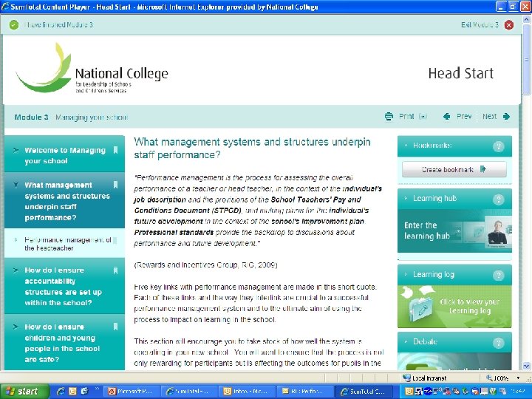The width and height of the screenshot is (532, 399).
Task: Open How do I ensure accountability structures section
Action: point(63,287)
